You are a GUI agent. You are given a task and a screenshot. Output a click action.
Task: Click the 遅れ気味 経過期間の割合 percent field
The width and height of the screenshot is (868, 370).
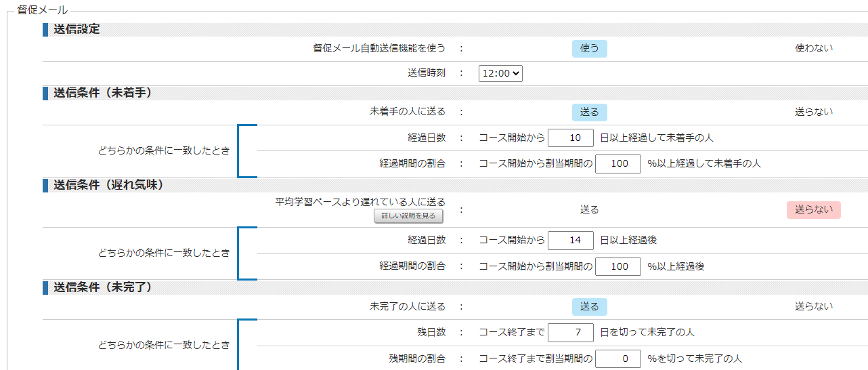click(617, 266)
